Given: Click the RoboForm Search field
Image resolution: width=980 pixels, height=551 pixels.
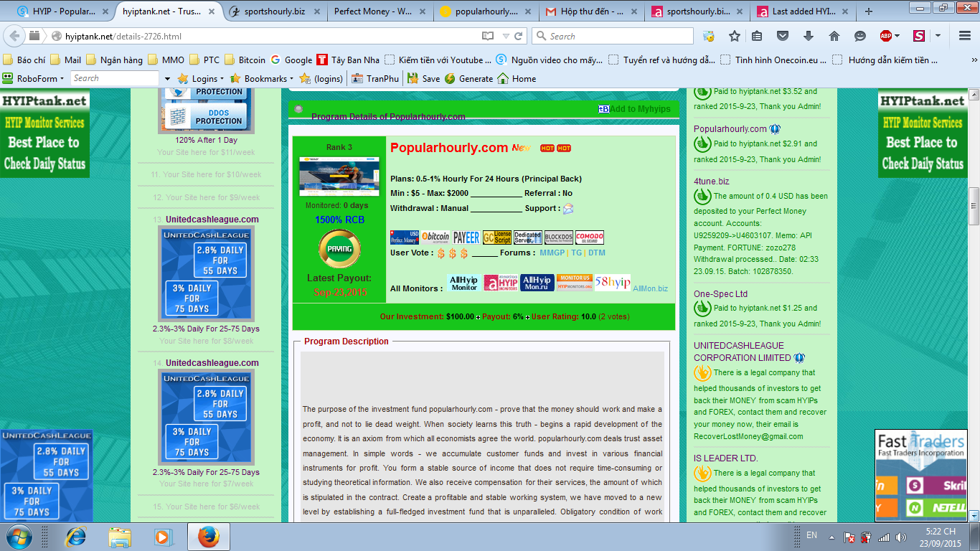Looking at the screenshot, I should pos(115,78).
